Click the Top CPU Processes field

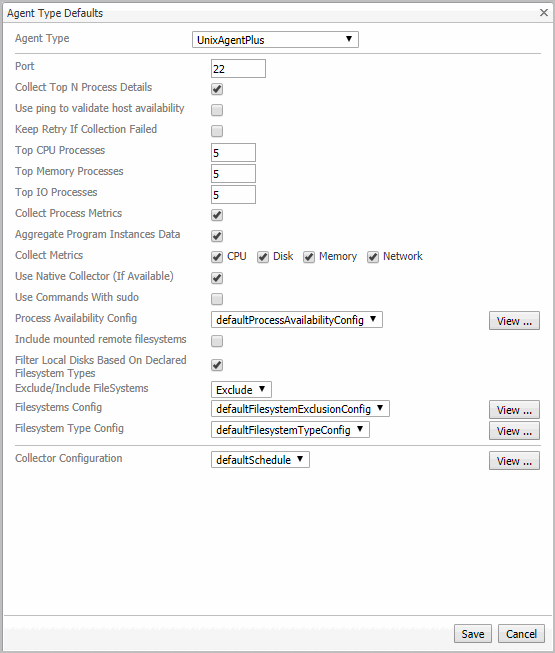point(233,152)
